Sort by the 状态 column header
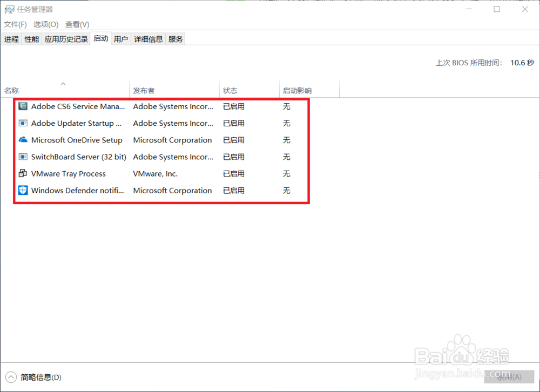The image size is (540, 392). pyautogui.click(x=249, y=90)
